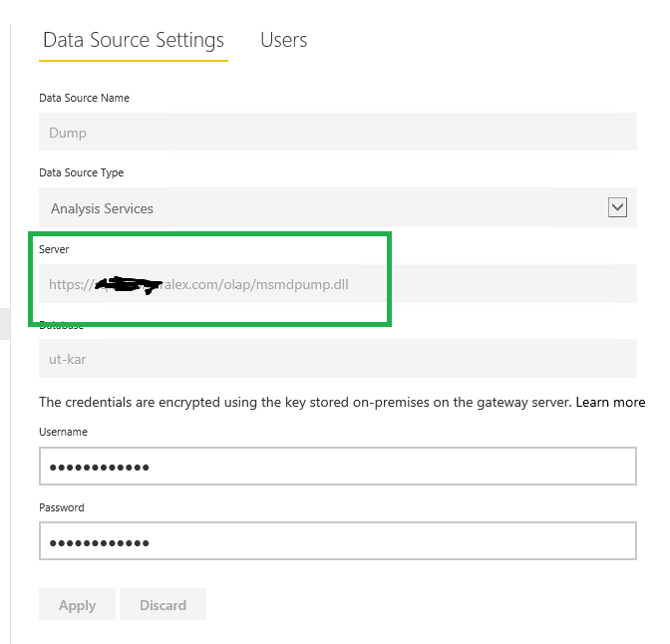Click the credentials encryption notice text
670x644 pixels.
(305, 402)
